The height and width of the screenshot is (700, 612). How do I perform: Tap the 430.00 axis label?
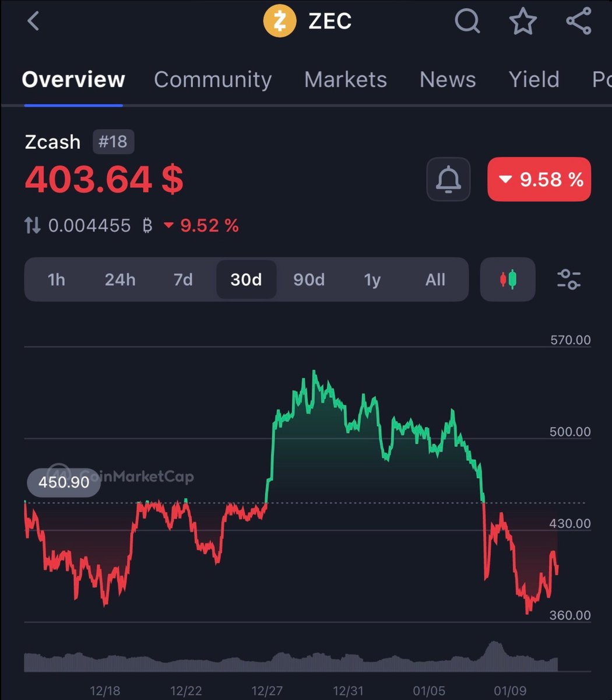pos(571,524)
